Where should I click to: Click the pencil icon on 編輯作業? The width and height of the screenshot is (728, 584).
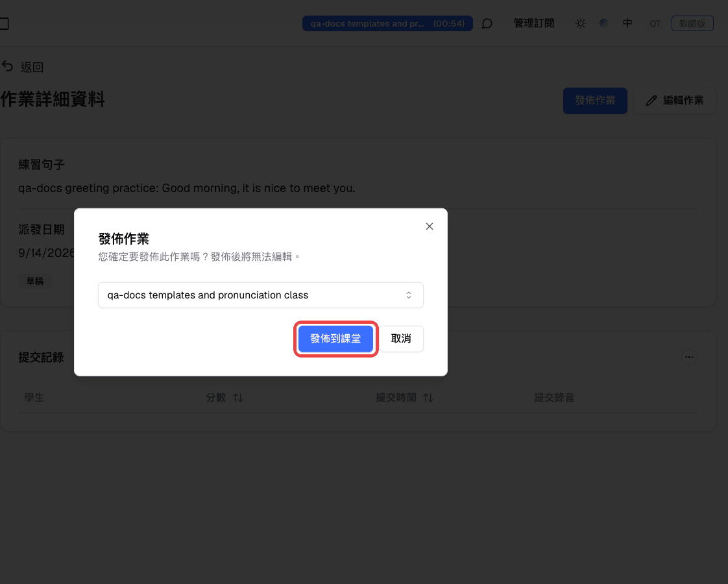point(651,101)
